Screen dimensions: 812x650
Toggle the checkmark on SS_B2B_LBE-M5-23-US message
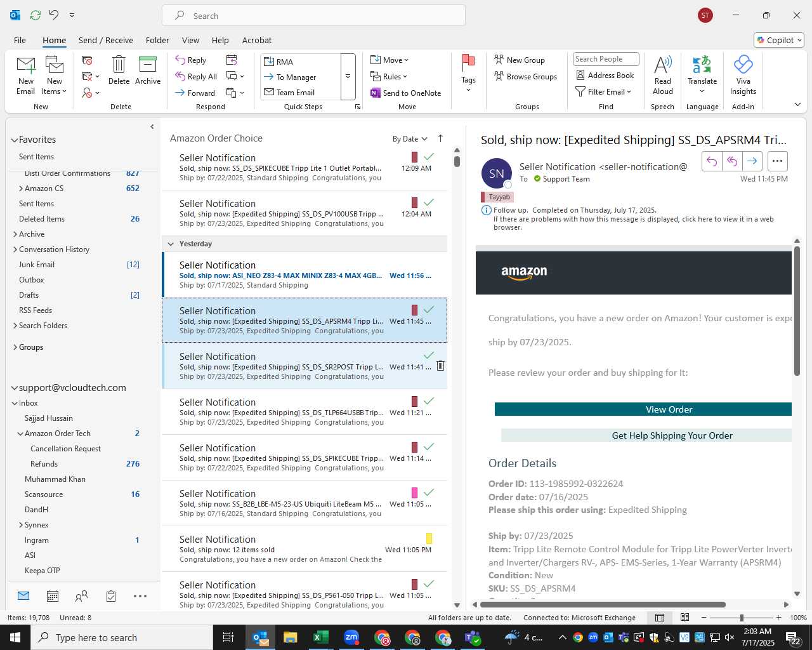click(x=429, y=493)
